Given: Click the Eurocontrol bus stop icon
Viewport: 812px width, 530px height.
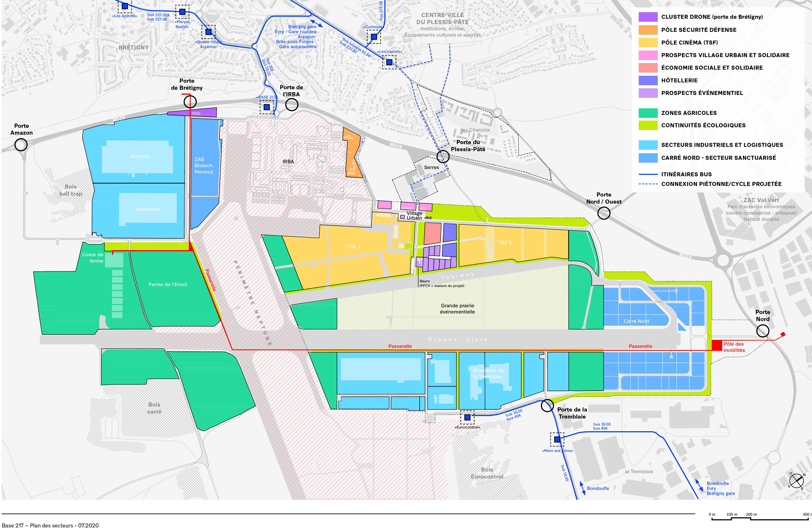Looking at the screenshot, I should pos(467,417).
